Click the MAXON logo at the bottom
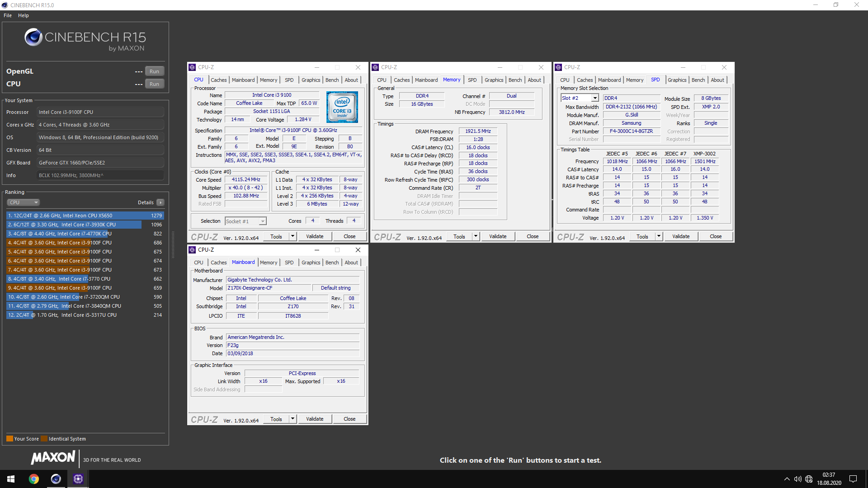This screenshot has width=868, height=488. click(53, 458)
